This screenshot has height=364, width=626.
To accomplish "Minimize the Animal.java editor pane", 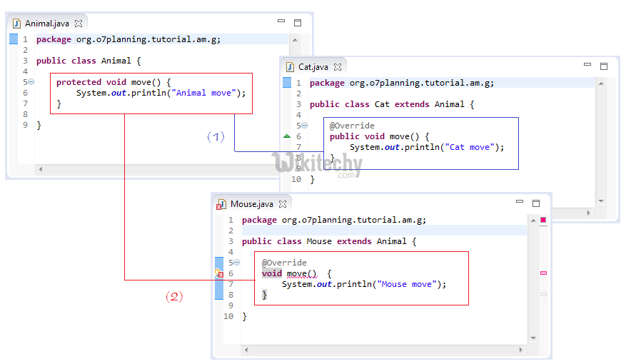I will [281, 22].
